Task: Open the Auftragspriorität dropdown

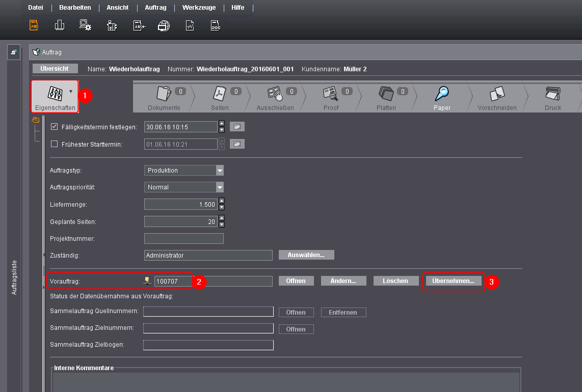Action: point(220,187)
